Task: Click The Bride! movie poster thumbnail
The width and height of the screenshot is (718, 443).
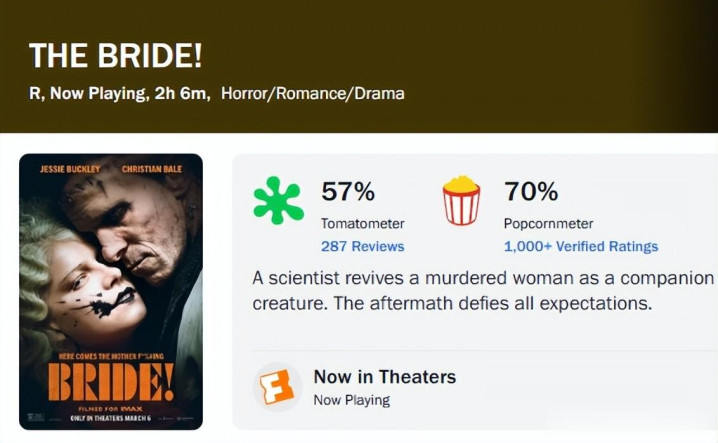Action: tap(111, 290)
